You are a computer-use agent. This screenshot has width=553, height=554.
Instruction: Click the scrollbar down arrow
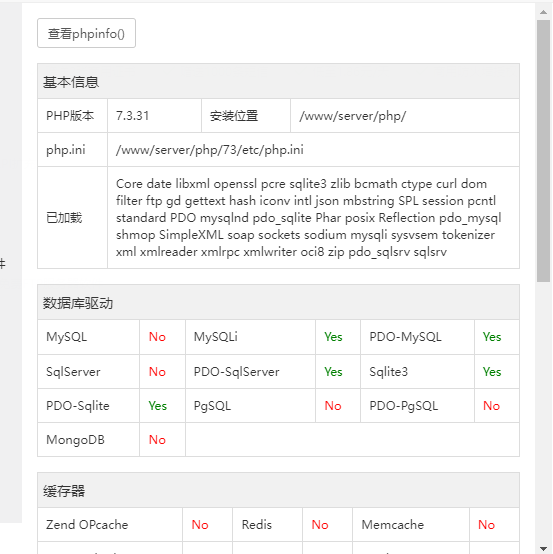[543, 548]
